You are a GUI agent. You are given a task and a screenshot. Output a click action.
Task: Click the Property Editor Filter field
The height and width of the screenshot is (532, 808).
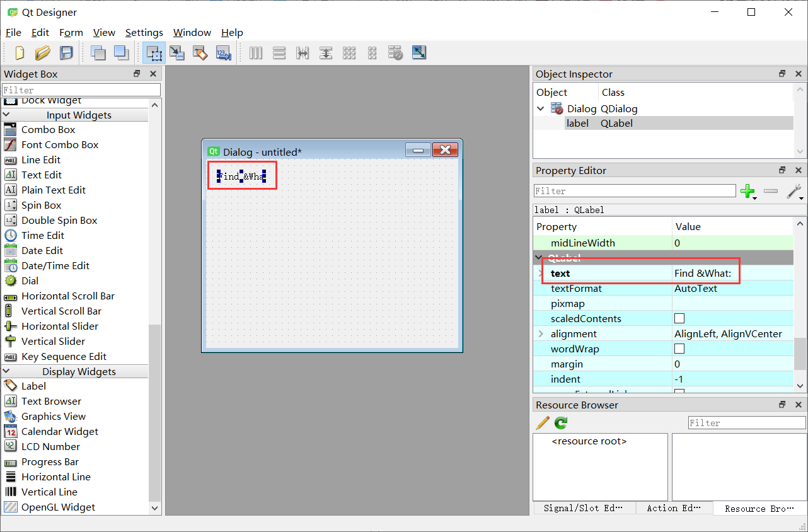[x=635, y=191]
